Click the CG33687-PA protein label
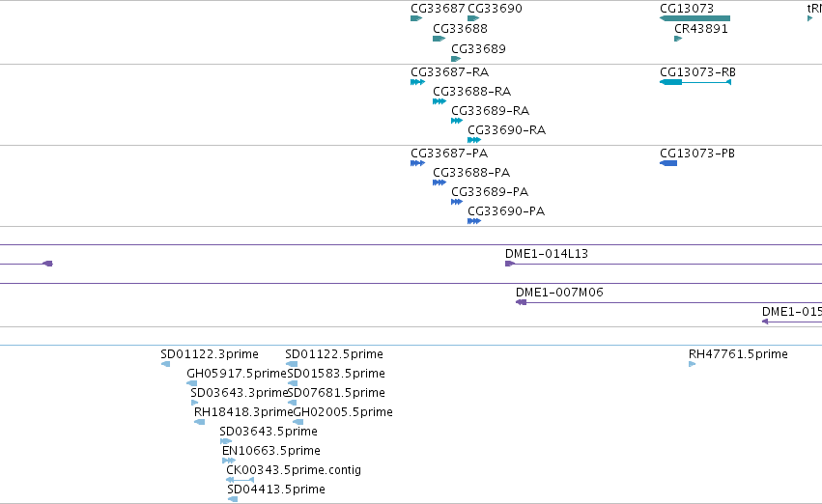 (x=449, y=153)
